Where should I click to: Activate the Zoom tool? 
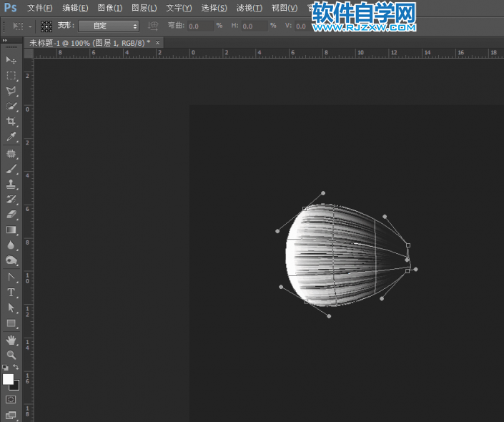tap(11, 354)
